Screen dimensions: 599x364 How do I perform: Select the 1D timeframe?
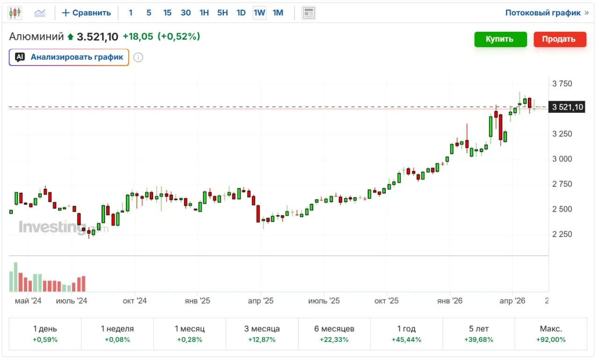241,13
